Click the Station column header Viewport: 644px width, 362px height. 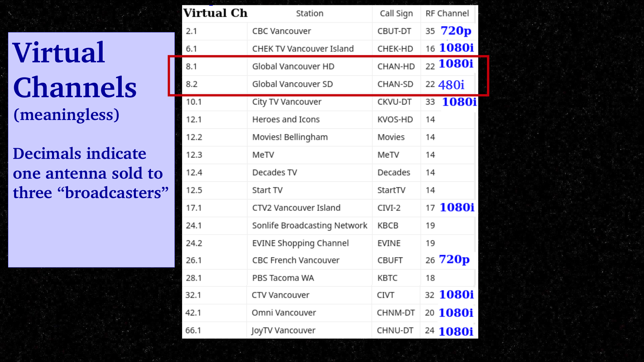point(310,13)
